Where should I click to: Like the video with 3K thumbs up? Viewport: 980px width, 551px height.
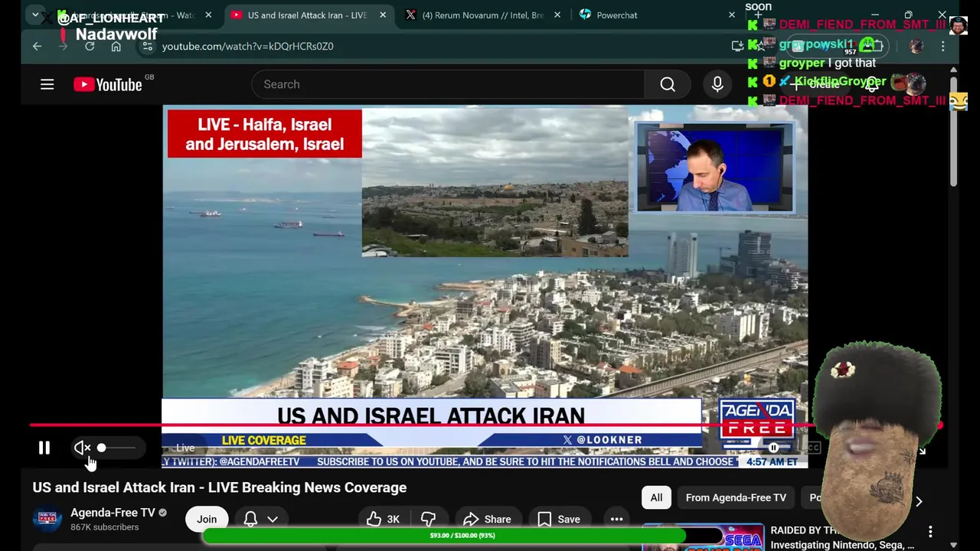click(x=383, y=519)
